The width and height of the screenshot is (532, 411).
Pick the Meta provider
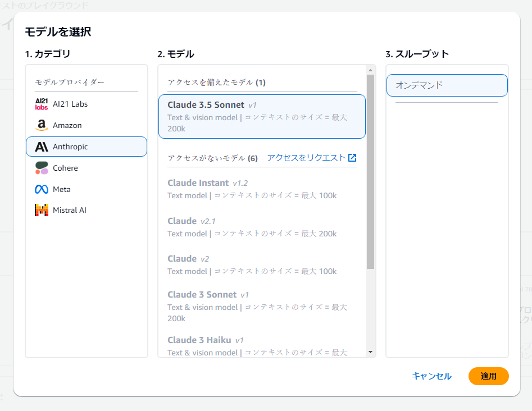(87, 189)
